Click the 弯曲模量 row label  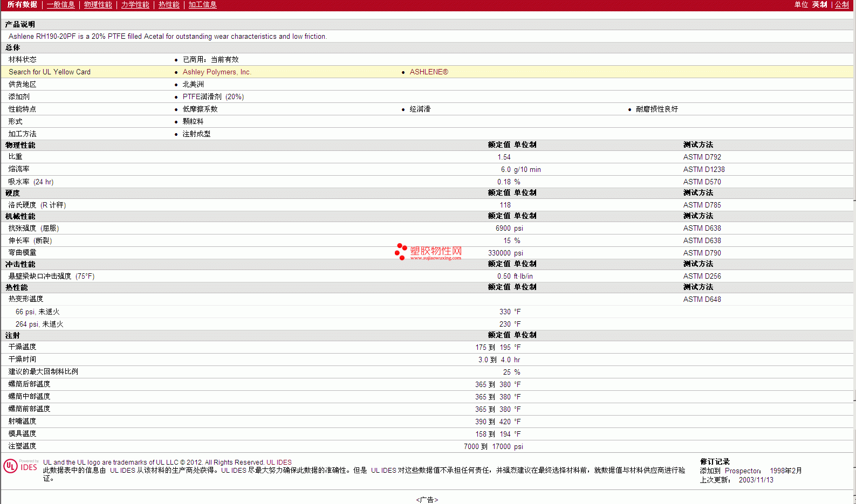pos(23,253)
